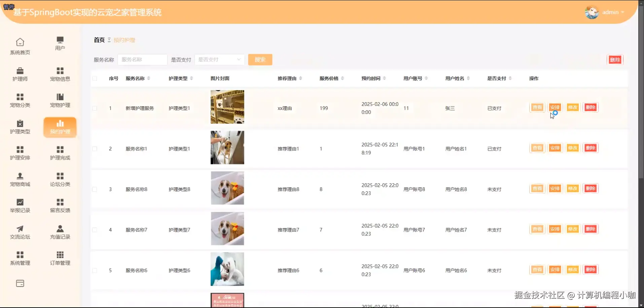Sort by the 推荐理由 column arrows
644x308 pixels.
[x=300, y=78]
